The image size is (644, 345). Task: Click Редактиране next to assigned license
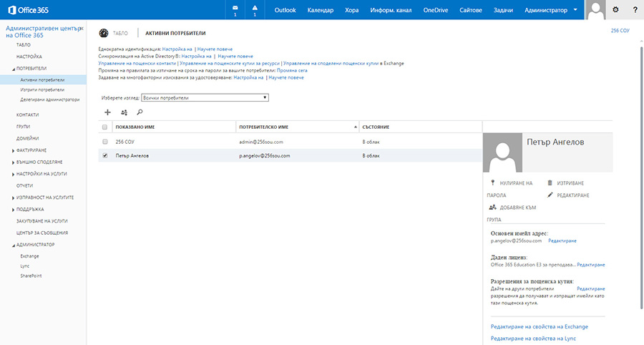click(591, 265)
